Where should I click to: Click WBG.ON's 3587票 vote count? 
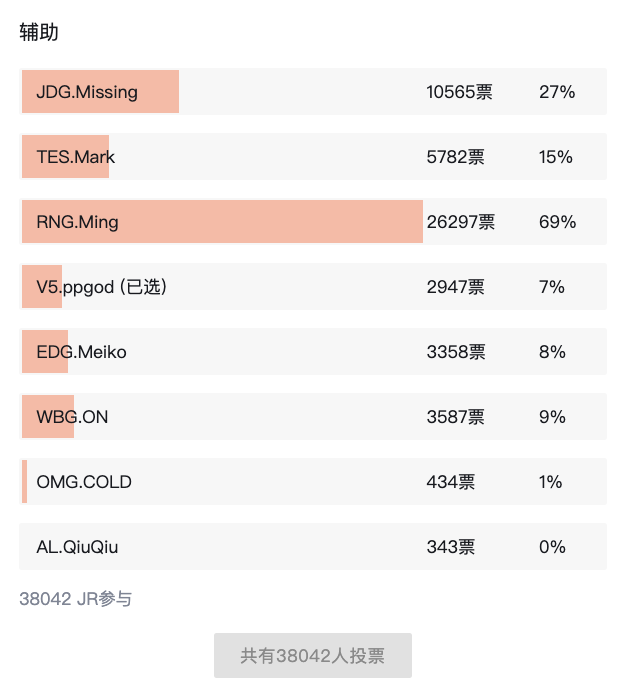pos(455,417)
